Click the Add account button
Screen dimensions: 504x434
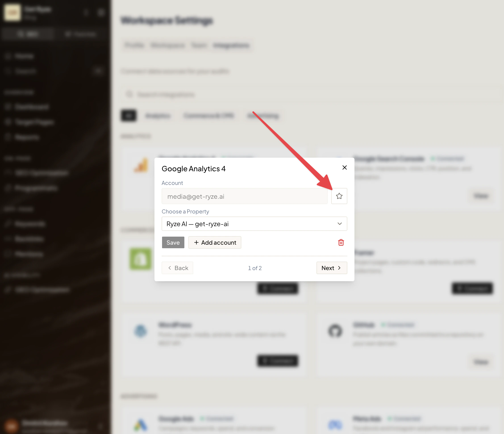coord(215,242)
